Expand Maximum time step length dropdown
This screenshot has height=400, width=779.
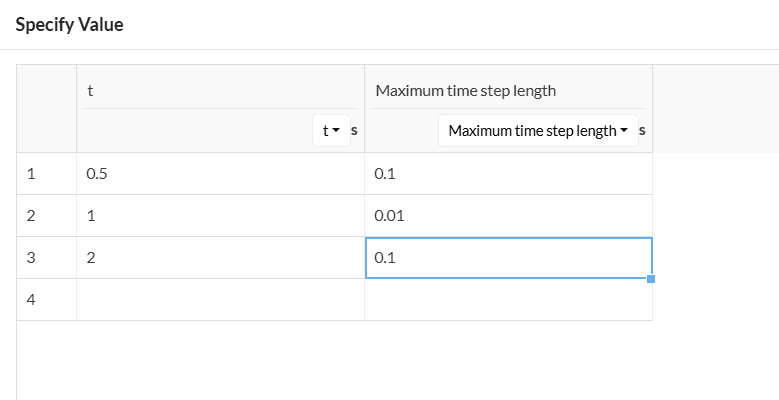pyautogui.click(x=537, y=131)
